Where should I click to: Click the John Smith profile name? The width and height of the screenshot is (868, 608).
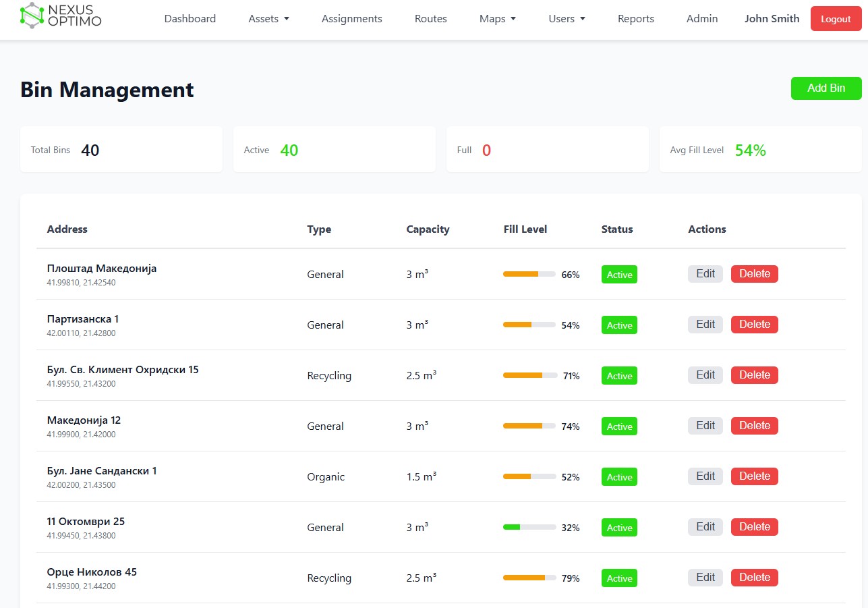(772, 19)
